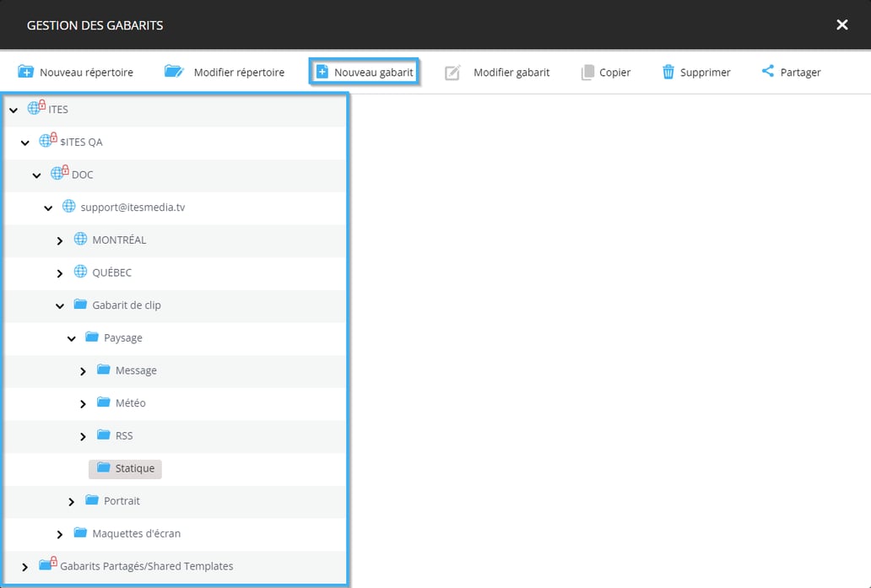Click the Partager share icon
The width and height of the screenshot is (871, 588).
[x=767, y=72]
